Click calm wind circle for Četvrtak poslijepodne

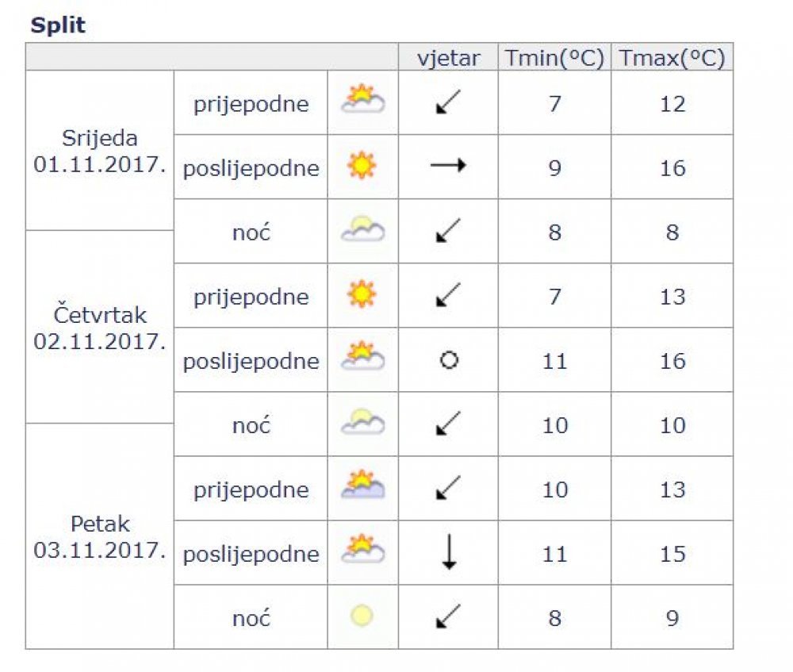(449, 360)
